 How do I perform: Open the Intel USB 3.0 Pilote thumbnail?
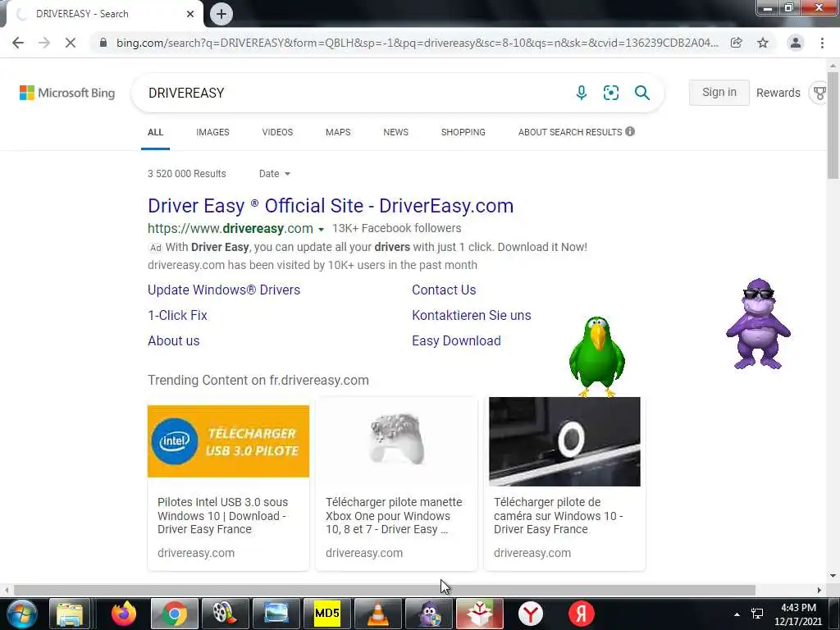pyautogui.click(x=228, y=441)
